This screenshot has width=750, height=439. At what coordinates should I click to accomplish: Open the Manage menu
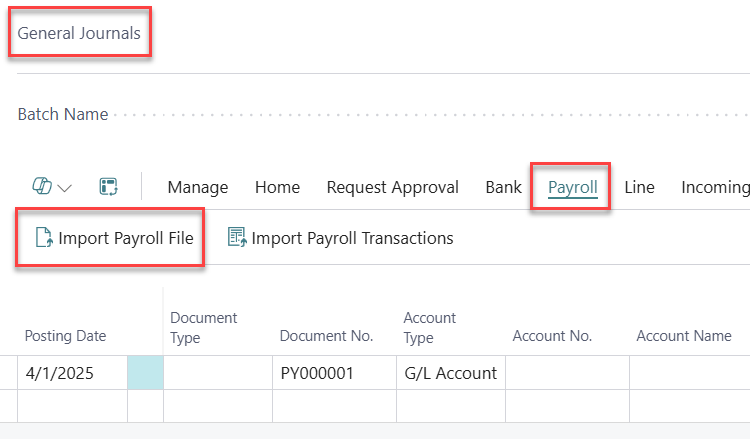198,187
